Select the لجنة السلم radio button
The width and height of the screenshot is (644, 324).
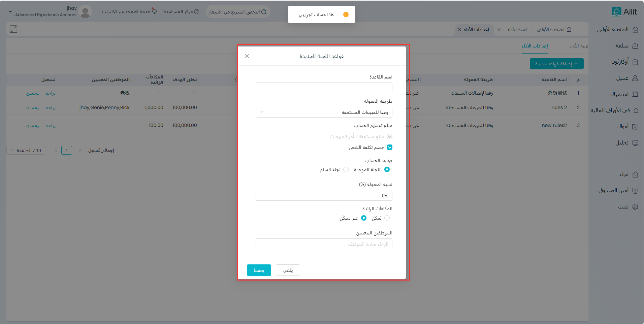346,169
